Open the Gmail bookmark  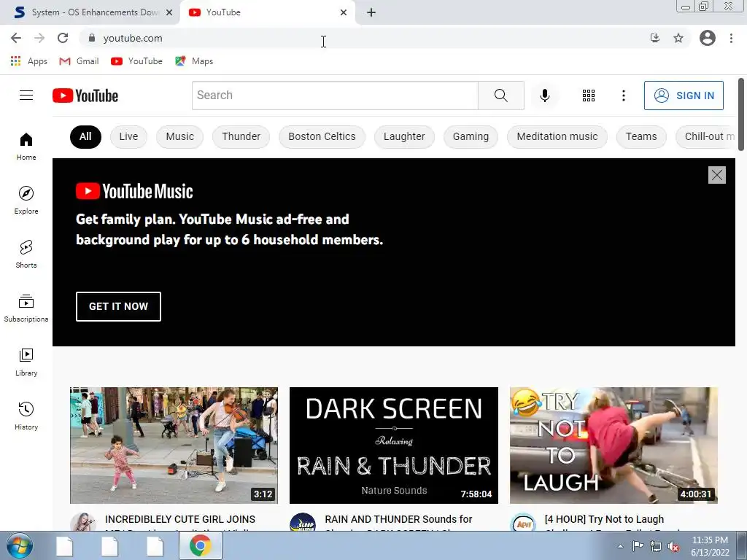79,61
